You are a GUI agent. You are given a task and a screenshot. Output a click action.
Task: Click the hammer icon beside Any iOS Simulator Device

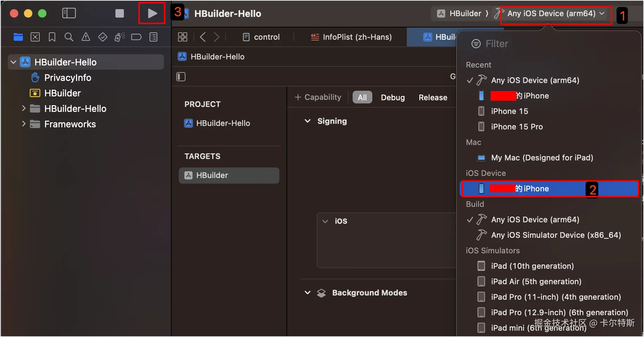pyautogui.click(x=481, y=235)
